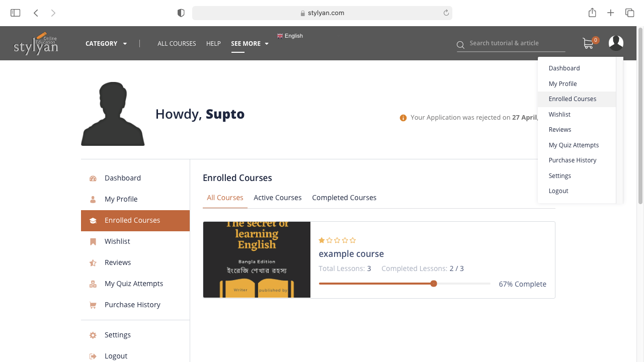Switch to the Active Courses tab
The height and width of the screenshot is (362, 644).
point(278,198)
